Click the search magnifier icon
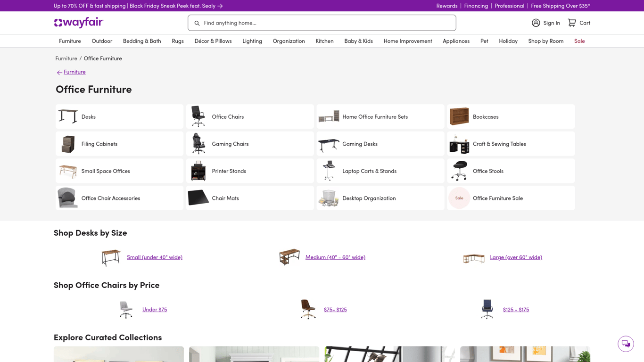 (197, 23)
